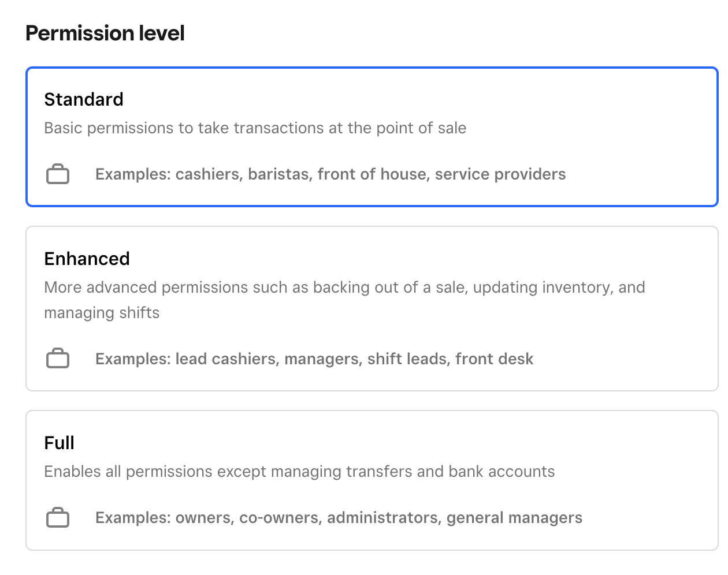Select the Enhanced card title
This screenshot has height=575, width=728.
coord(87,259)
